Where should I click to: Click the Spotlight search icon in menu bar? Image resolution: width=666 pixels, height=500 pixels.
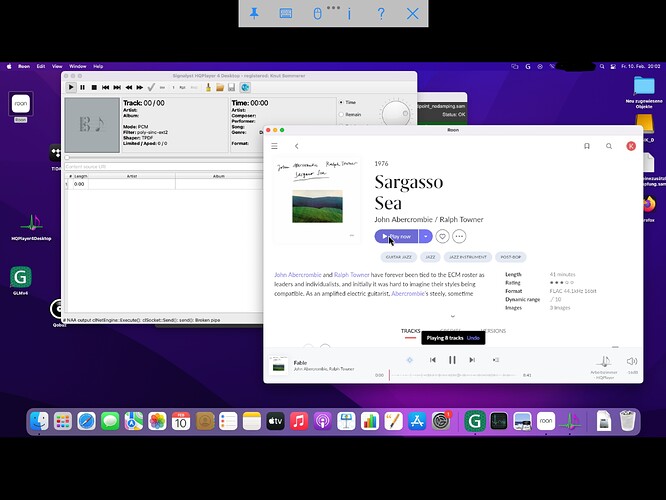[x=602, y=66]
